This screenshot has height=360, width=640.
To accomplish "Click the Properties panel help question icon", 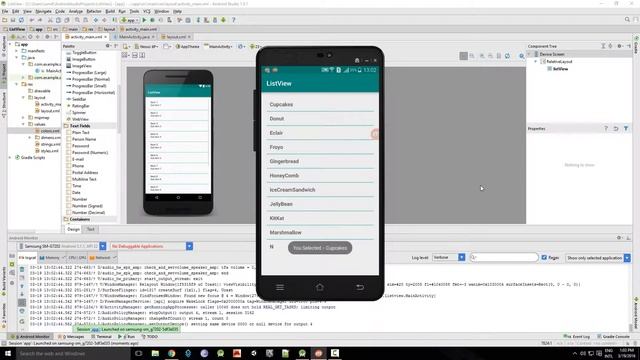I will (x=606, y=129).
